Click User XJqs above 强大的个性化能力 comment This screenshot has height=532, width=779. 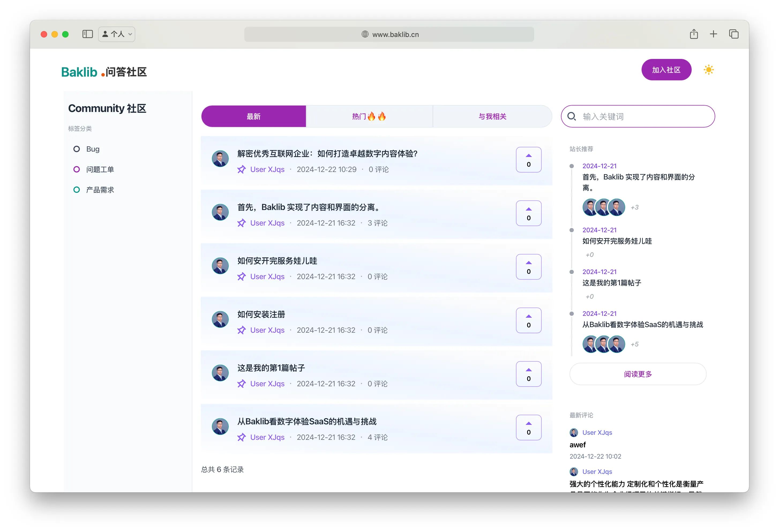tap(597, 472)
